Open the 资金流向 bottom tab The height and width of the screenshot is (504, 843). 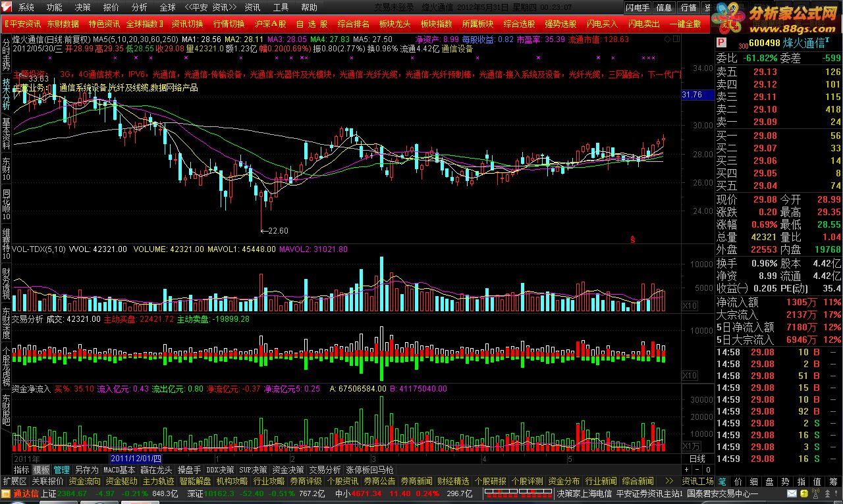(x=85, y=482)
